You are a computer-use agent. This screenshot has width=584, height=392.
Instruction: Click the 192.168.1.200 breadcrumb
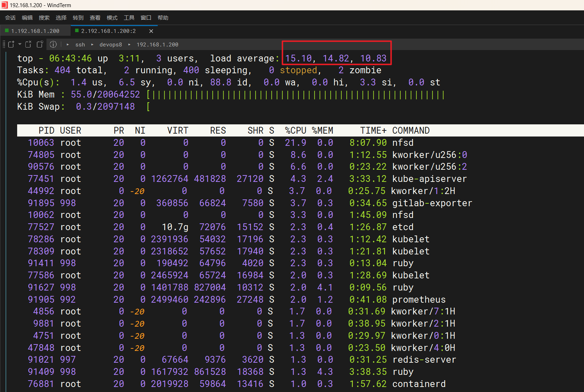(157, 45)
